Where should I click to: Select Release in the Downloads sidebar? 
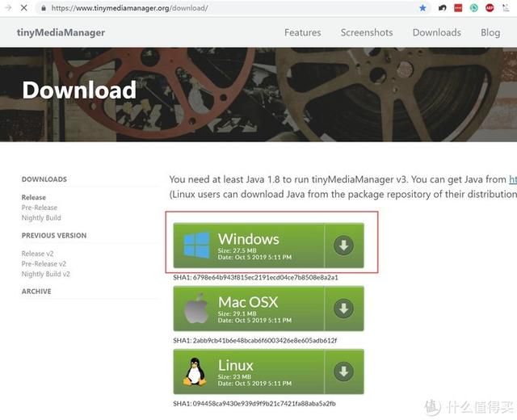click(34, 197)
